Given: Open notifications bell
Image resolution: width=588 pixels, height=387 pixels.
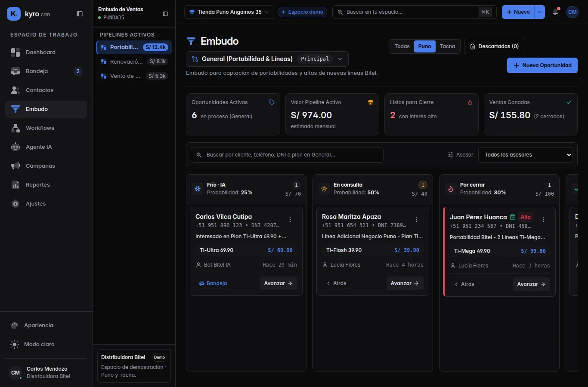Looking at the screenshot, I should tap(555, 12).
